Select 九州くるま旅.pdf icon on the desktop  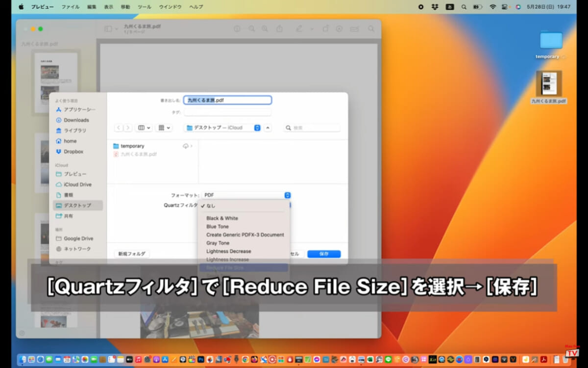click(549, 87)
